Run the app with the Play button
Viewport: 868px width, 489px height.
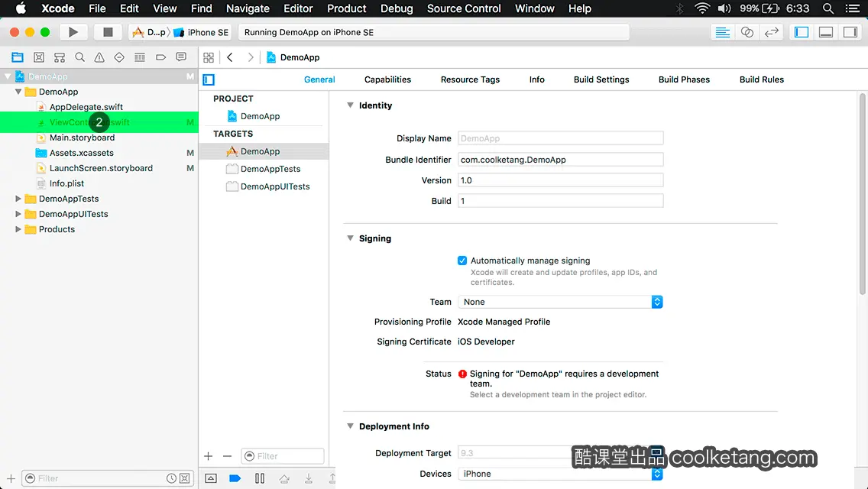coord(73,32)
